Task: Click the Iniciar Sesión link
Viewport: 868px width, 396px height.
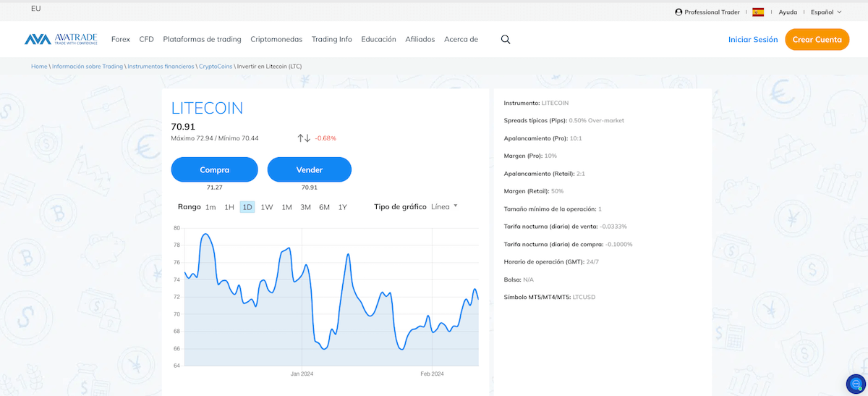Action: point(753,40)
